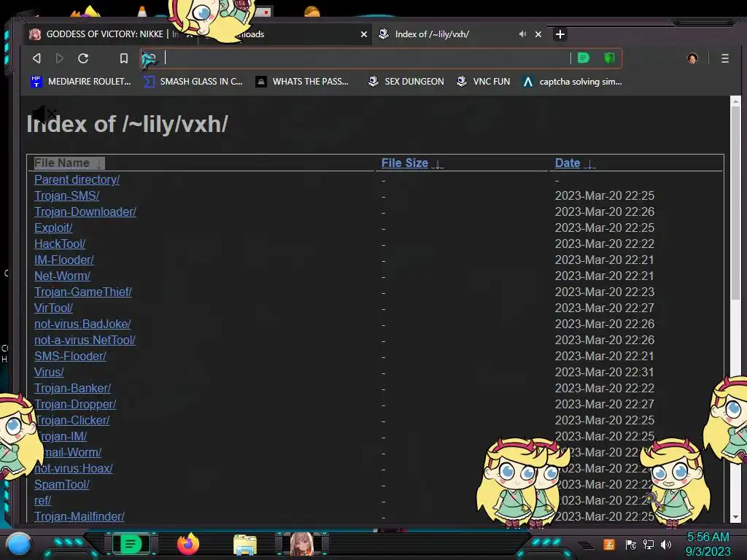Click the date 2023-Mar-20 22:31 of Virus/
Image resolution: width=747 pixels, height=560 pixels.
[x=605, y=373]
